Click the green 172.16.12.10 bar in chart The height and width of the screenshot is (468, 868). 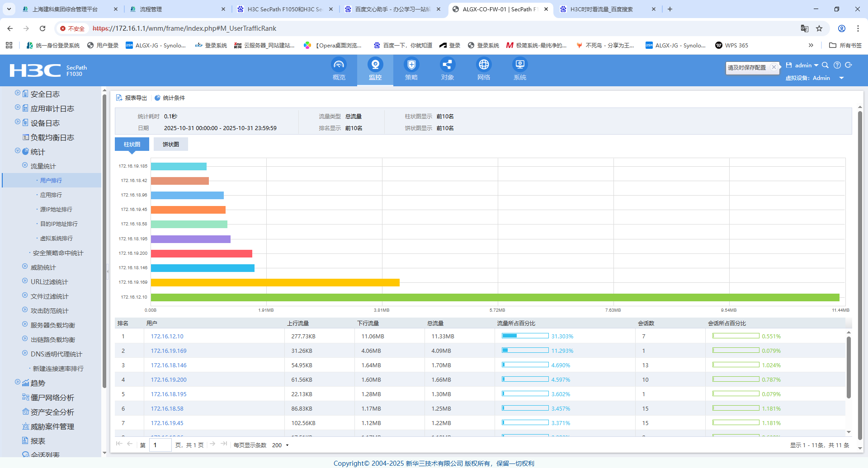click(495, 297)
